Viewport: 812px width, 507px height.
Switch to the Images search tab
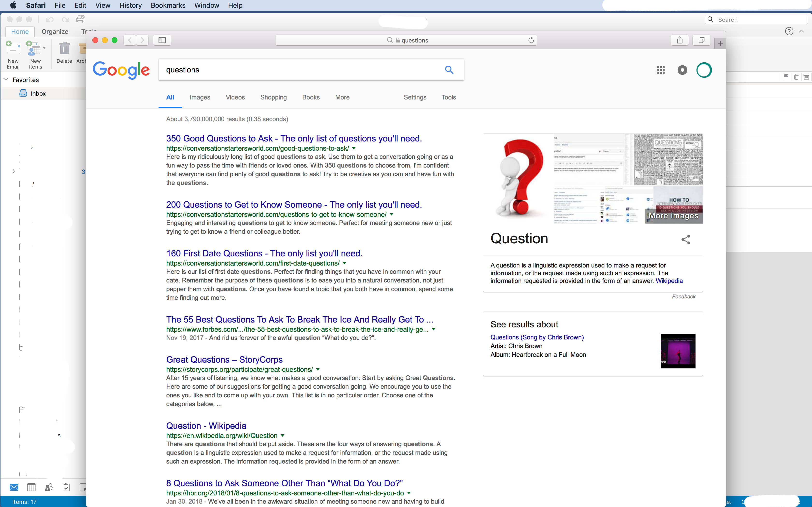(200, 97)
